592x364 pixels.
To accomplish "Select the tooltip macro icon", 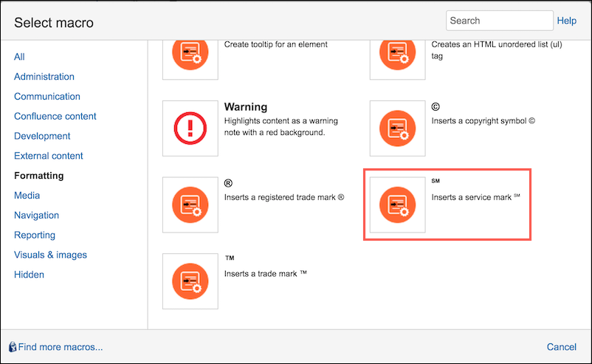I will click(x=190, y=59).
